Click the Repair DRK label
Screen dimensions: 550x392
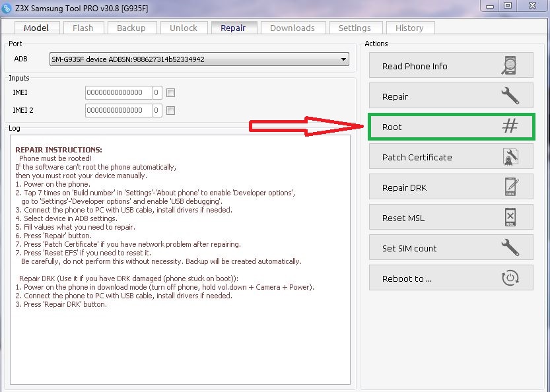click(405, 188)
